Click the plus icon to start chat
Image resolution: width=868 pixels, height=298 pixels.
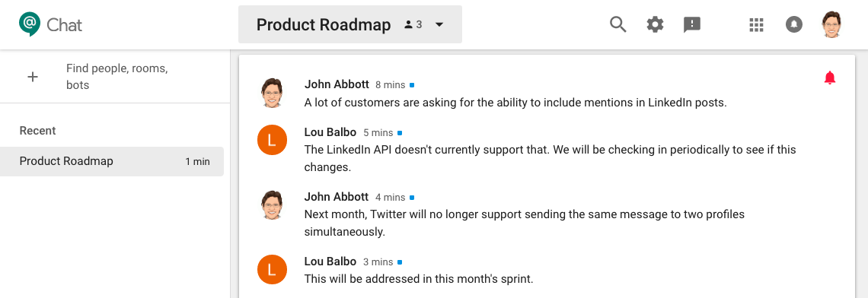(33, 77)
